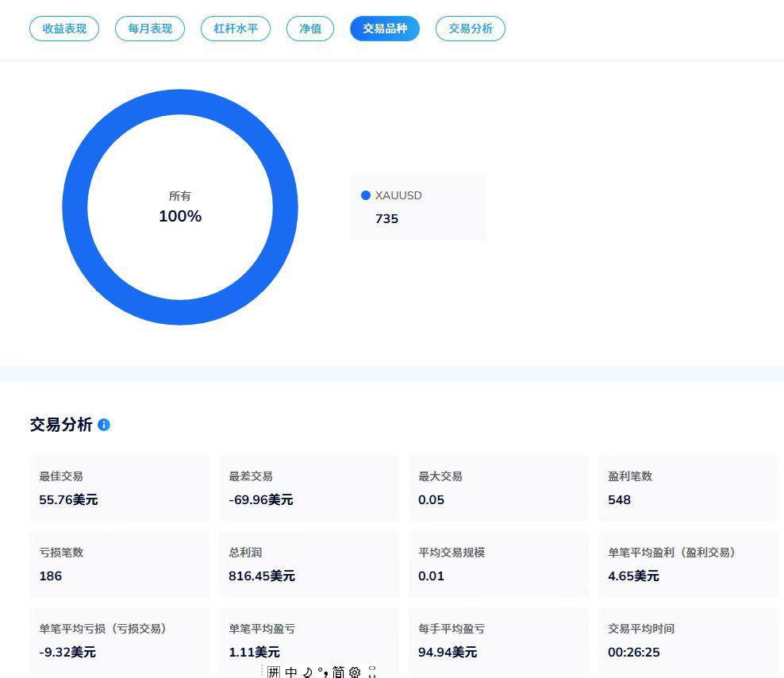Select the XAUUSD legend label

pos(398,195)
